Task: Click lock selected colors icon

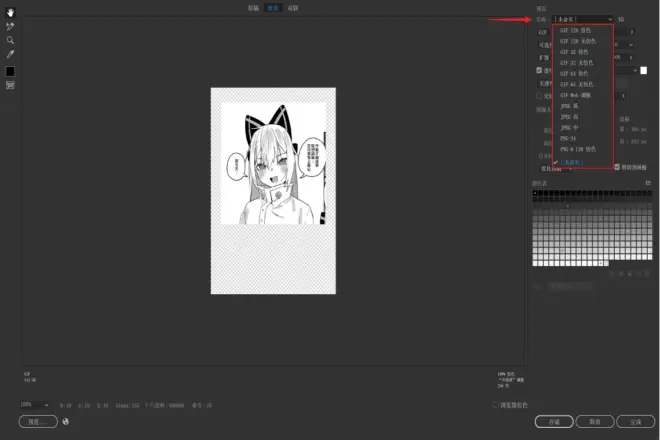Action: click(630, 274)
